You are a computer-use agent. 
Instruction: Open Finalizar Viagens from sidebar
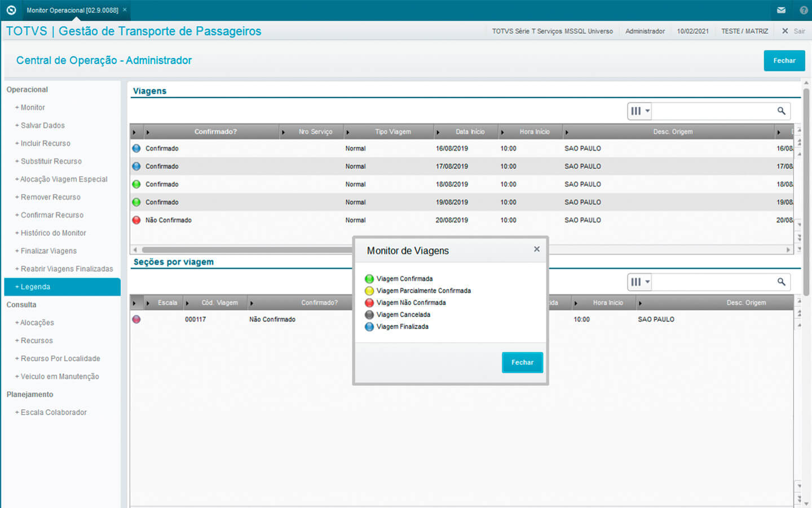[48, 251]
